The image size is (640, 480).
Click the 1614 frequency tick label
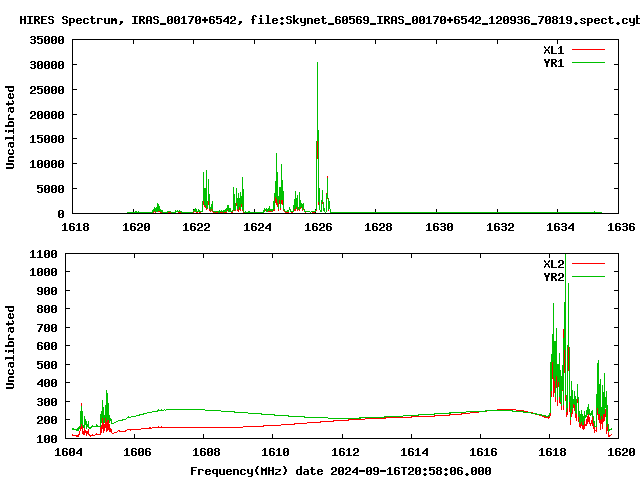414,452
